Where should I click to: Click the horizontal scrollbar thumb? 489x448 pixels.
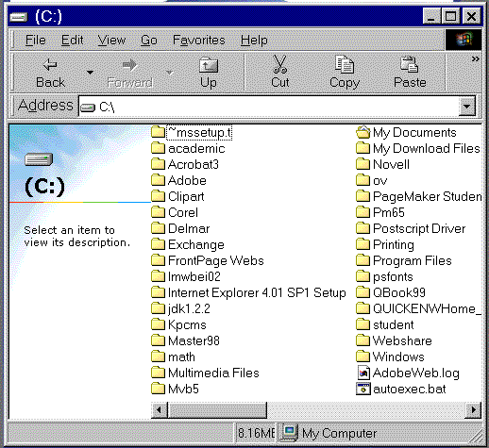click(217, 410)
